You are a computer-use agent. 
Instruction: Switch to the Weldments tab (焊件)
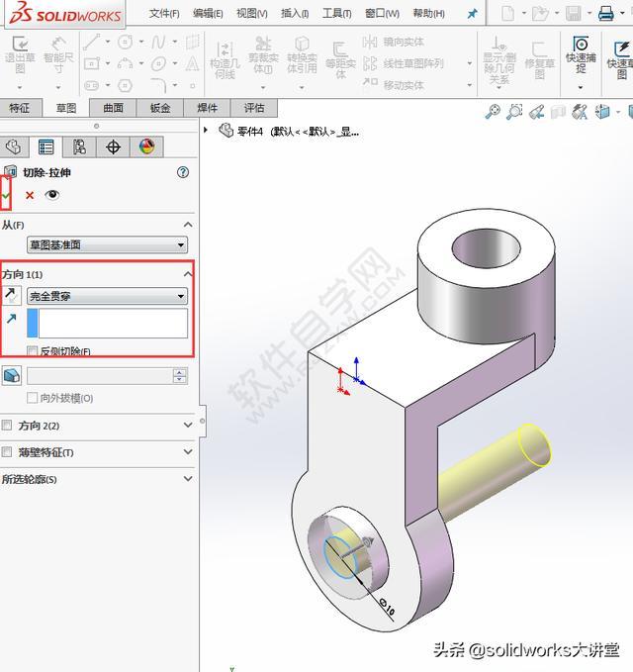pyautogui.click(x=208, y=108)
